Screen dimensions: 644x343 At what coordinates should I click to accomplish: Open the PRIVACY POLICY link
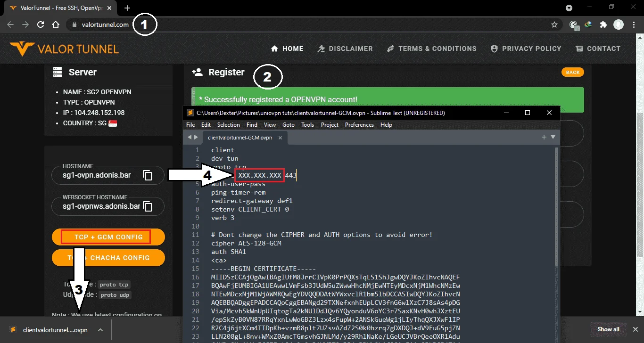pyautogui.click(x=526, y=49)
